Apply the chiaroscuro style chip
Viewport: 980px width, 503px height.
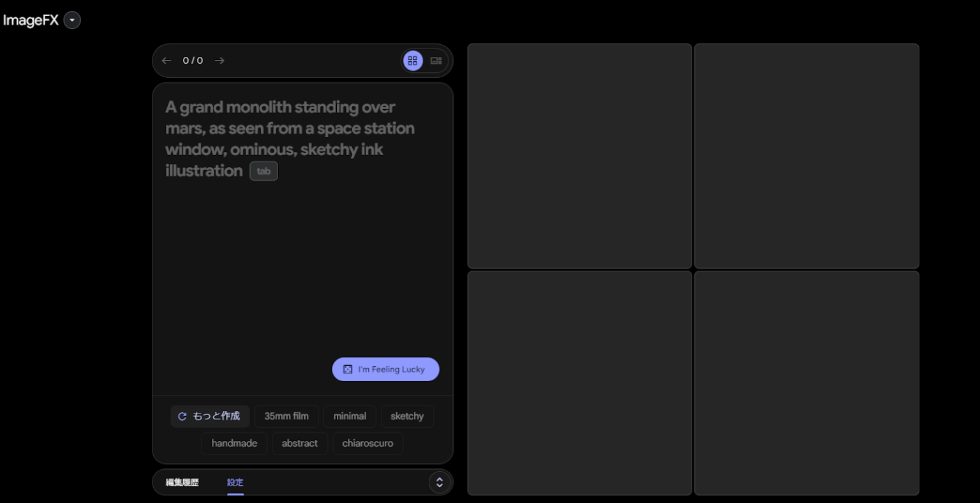click(x=367, y=443)
